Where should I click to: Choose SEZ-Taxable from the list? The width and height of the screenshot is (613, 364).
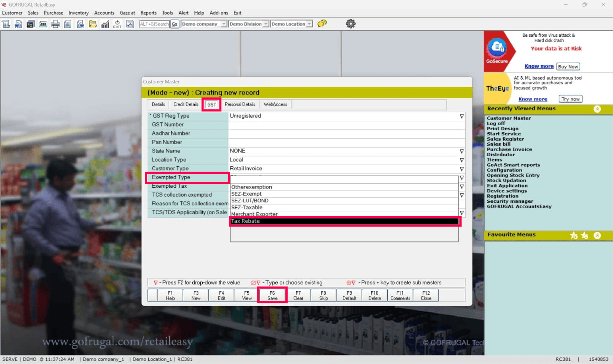344,208
